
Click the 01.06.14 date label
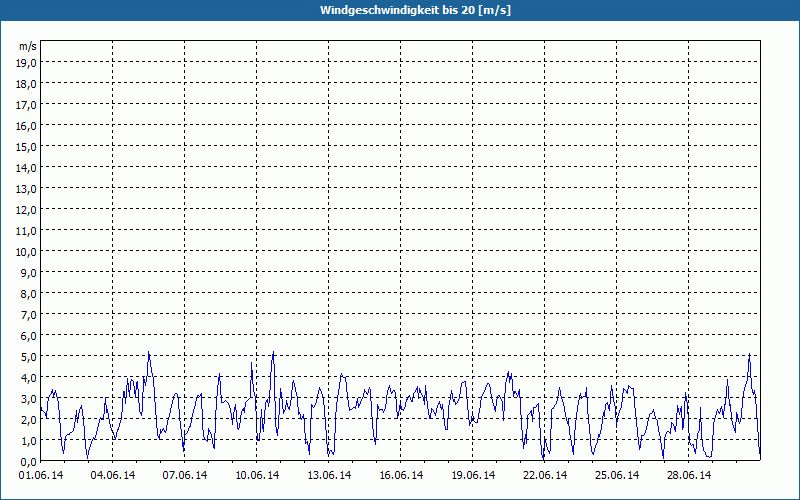click(x=41, y=475)
